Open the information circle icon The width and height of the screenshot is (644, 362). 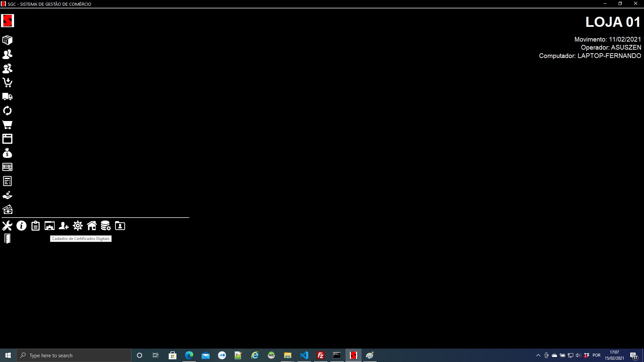[21, 226]
